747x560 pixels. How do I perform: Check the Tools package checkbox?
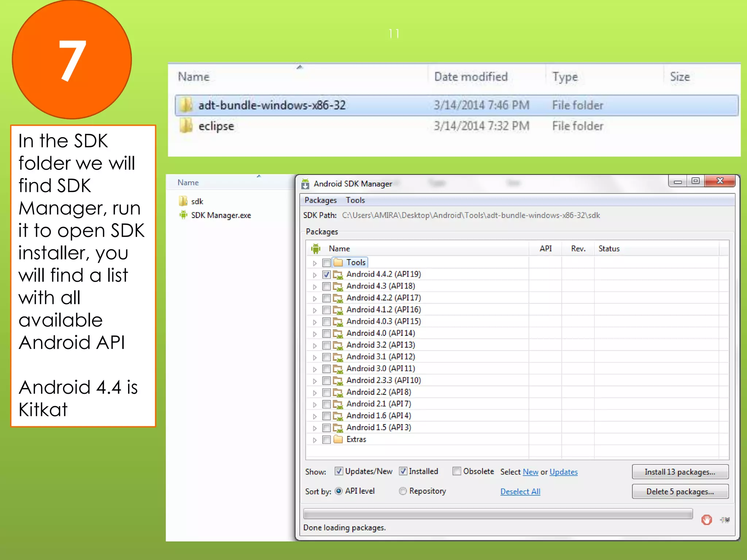tap(326, 262)
